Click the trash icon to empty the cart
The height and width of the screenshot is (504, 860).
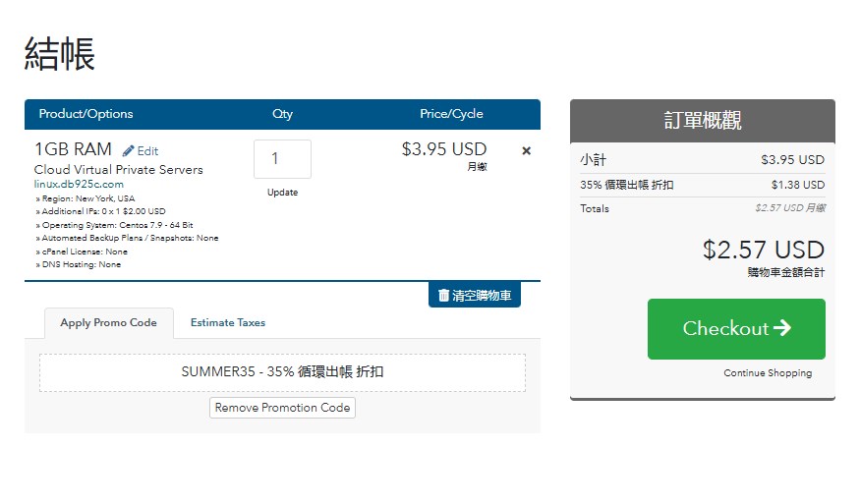click(x=444, y=295)
